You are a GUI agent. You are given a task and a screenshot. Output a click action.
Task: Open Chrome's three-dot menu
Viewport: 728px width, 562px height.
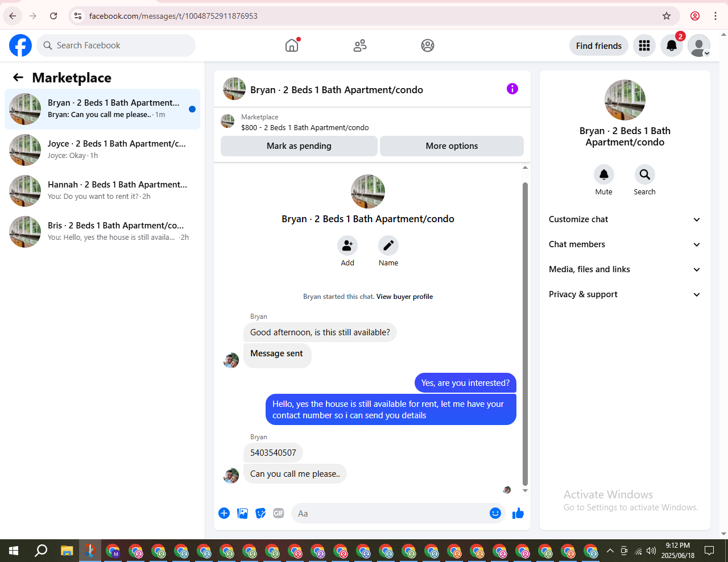(x=715, y=16)
